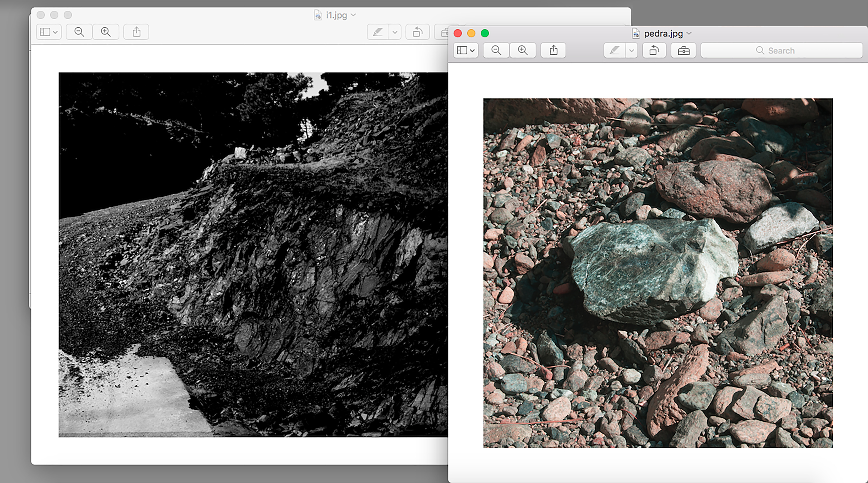Expand highlighter options dropdown in pedra.jpg window
868x483 pixels.
click(631, 51)
